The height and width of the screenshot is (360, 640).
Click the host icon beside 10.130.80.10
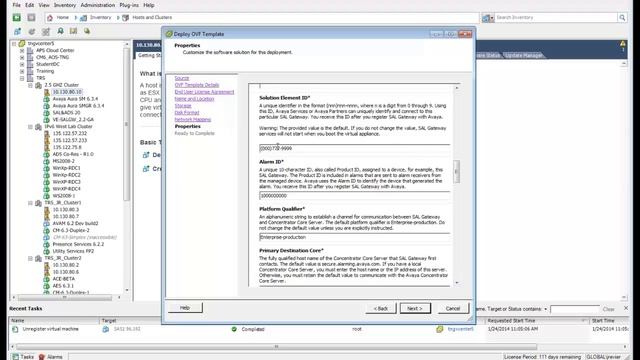[47, 92]
